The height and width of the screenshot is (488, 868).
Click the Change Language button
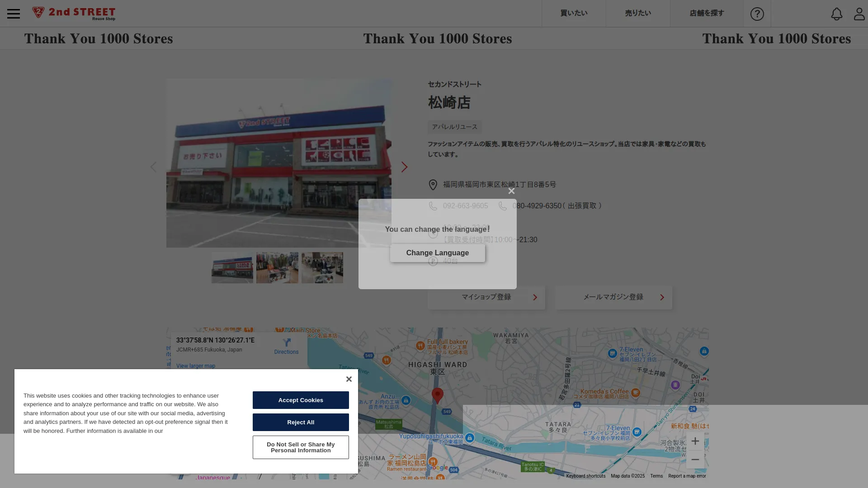pyautogui.click(x=438, y=253)
